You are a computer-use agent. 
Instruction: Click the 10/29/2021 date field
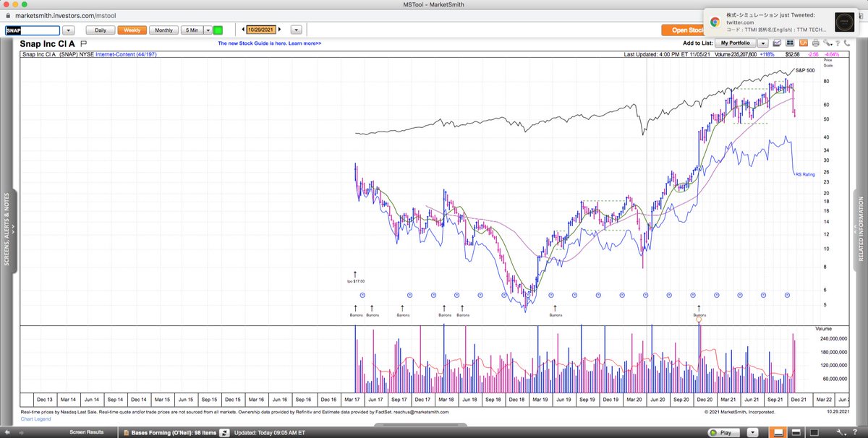pyautogui.click(x=260, y=30)
